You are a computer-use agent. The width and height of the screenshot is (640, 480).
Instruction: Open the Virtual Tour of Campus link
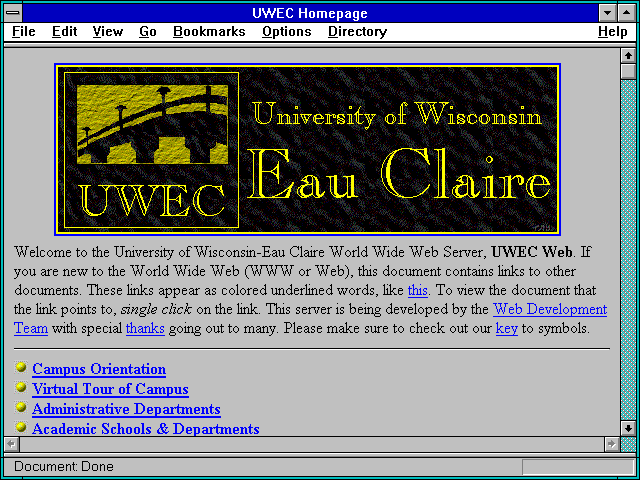pyautogui.click(x=110, y=389)
